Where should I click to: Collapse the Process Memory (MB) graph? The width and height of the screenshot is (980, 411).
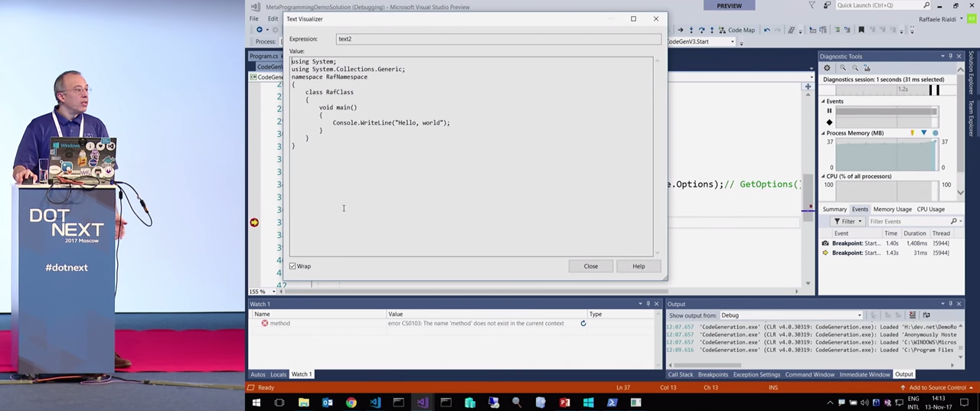point(824,133)
